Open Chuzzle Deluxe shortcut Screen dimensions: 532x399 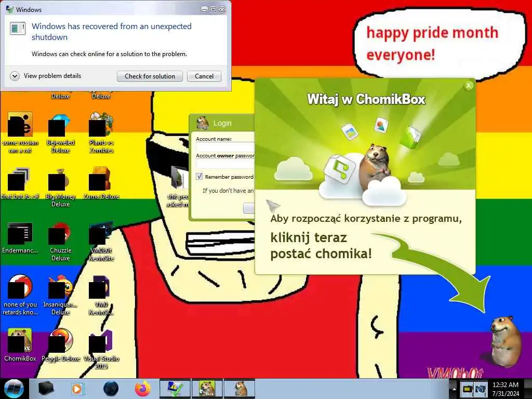[60, 241]
